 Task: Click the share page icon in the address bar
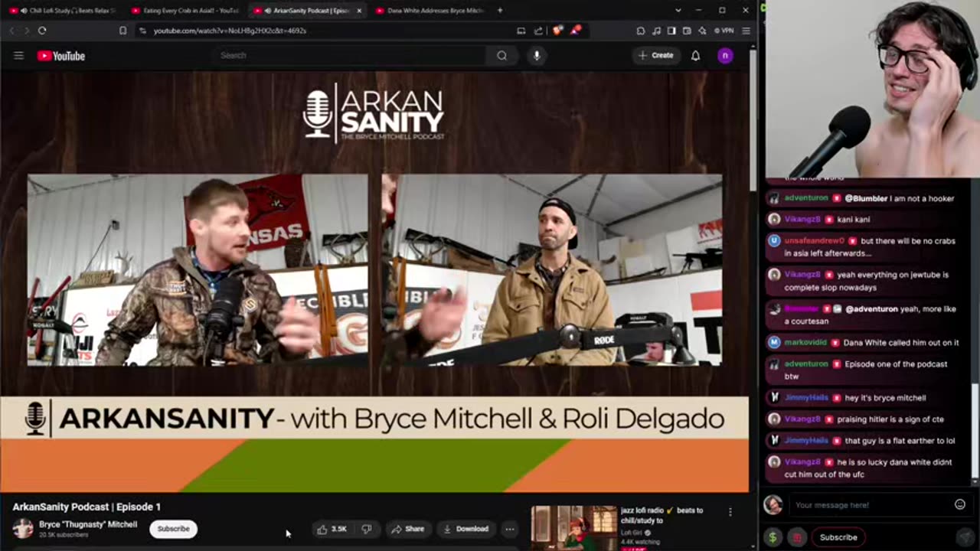tap(538, 31)
